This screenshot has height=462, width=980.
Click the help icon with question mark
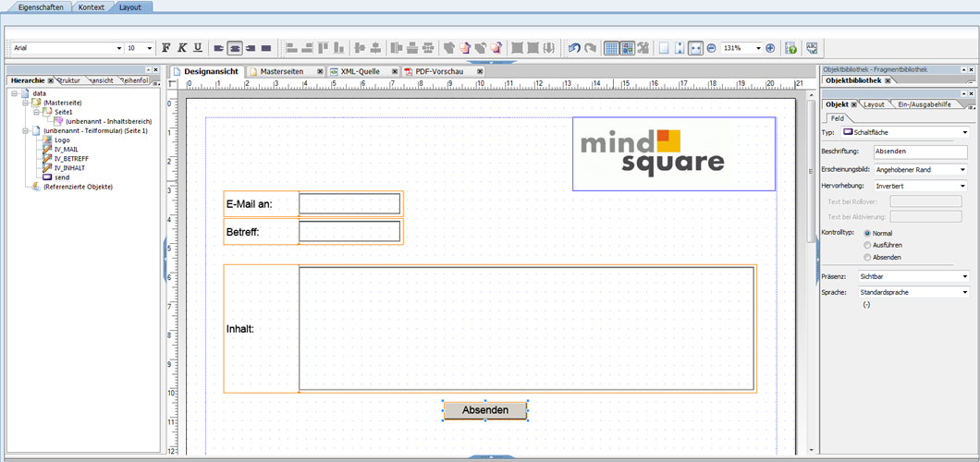tap(790, 47)
